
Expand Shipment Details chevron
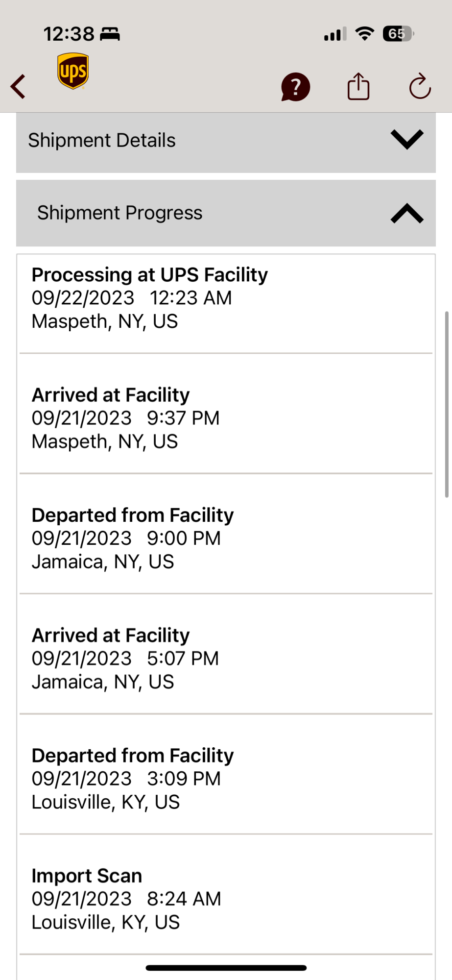[x=406, y=140]
